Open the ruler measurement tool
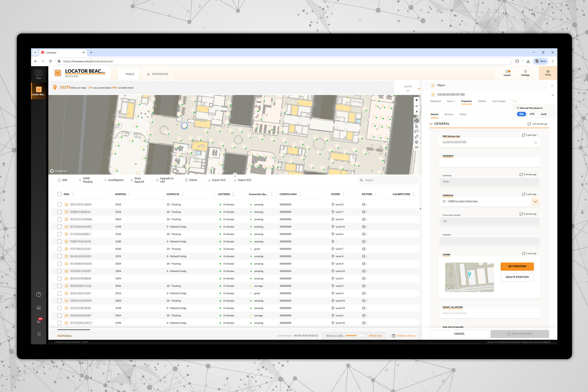The width and height of the screenshot is (588, 392). [x=416, y=136]
